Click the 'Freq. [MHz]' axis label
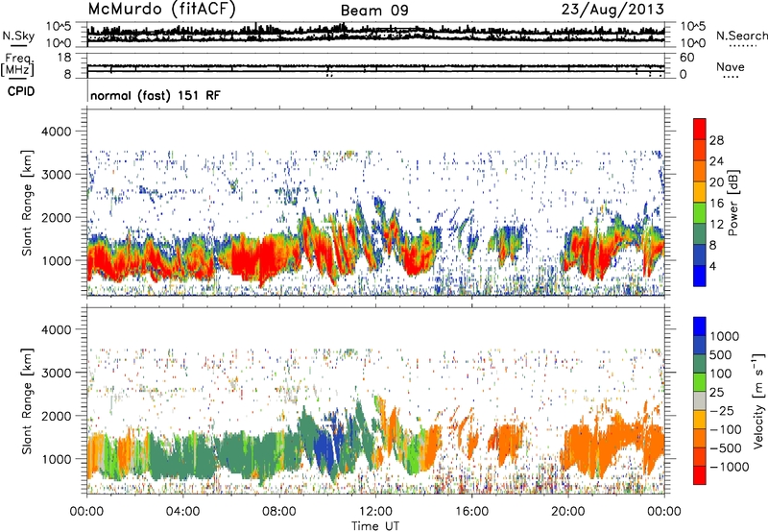Screen dimensions: 768x532 pyautogui.click(x=17, y=65)
